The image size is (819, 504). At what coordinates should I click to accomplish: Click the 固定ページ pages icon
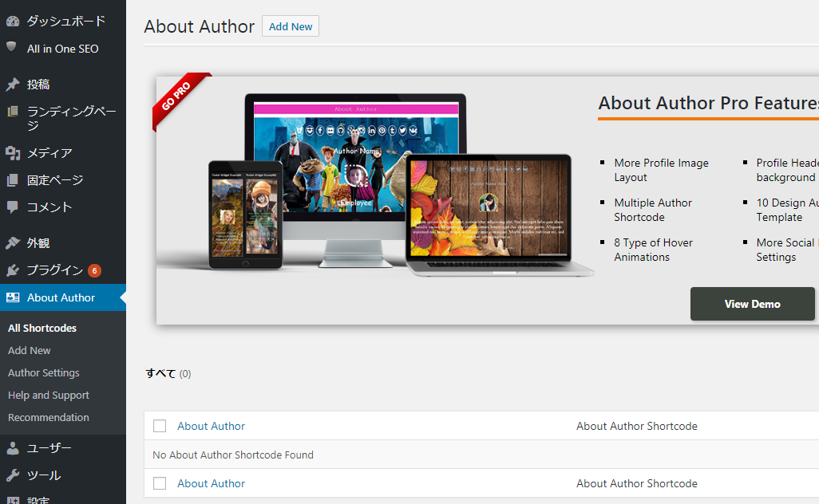[13, 180]
